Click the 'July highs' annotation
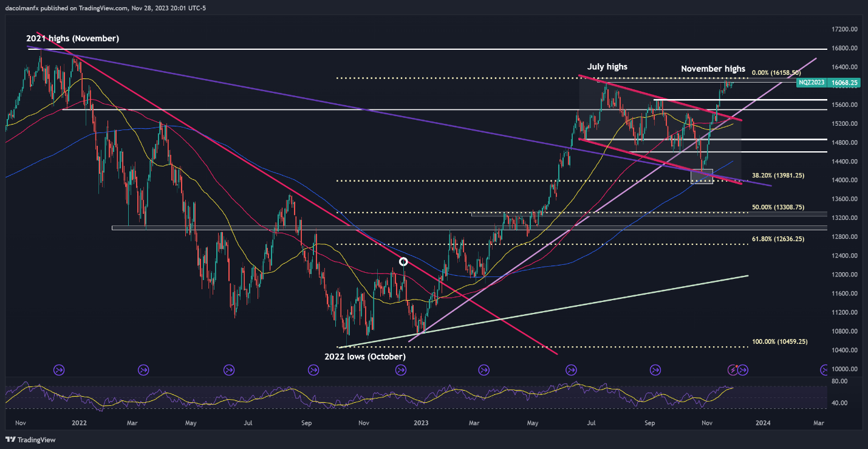 [x=607, y=67]
